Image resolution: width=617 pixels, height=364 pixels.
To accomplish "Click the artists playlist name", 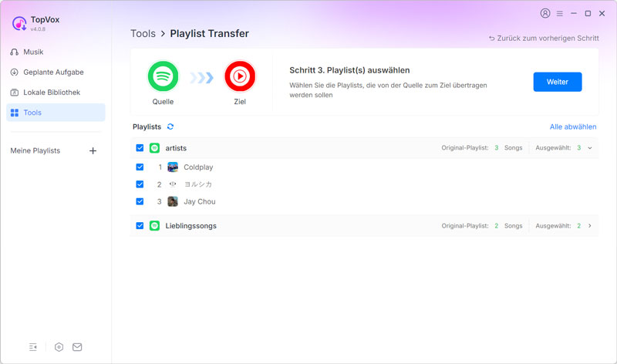I will tap(176, 148).
